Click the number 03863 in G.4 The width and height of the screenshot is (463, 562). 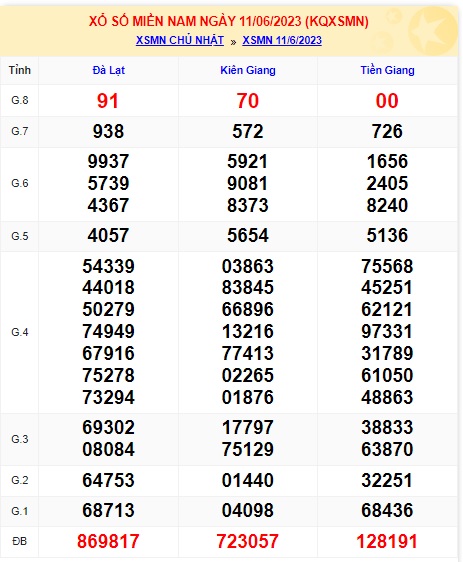[x=248, y=266]
